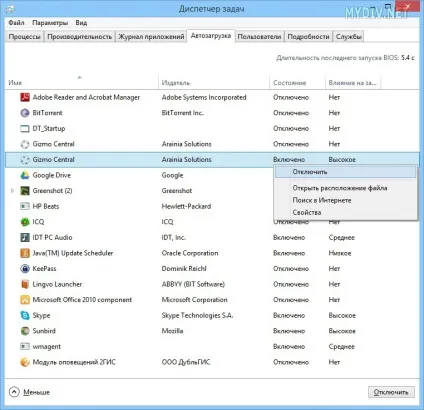Sort by the Имя column header
The image size is (424, 410).
(82, 82)
